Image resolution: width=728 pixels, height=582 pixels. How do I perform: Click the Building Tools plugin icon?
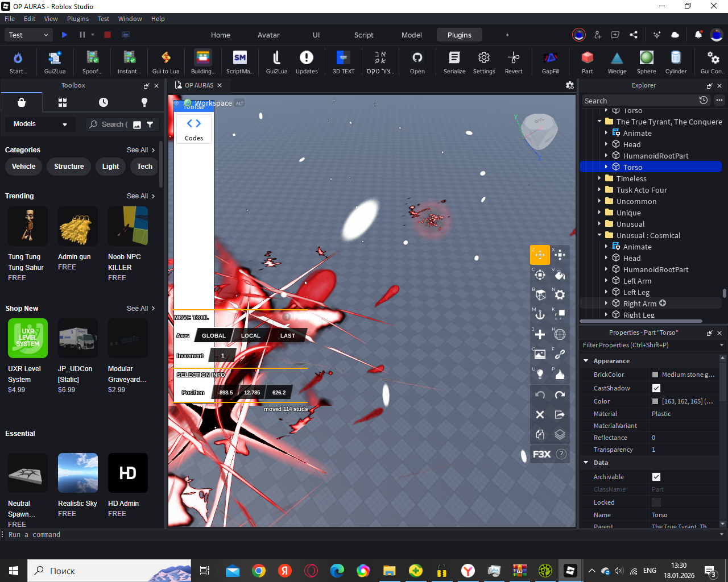[203, 62]
